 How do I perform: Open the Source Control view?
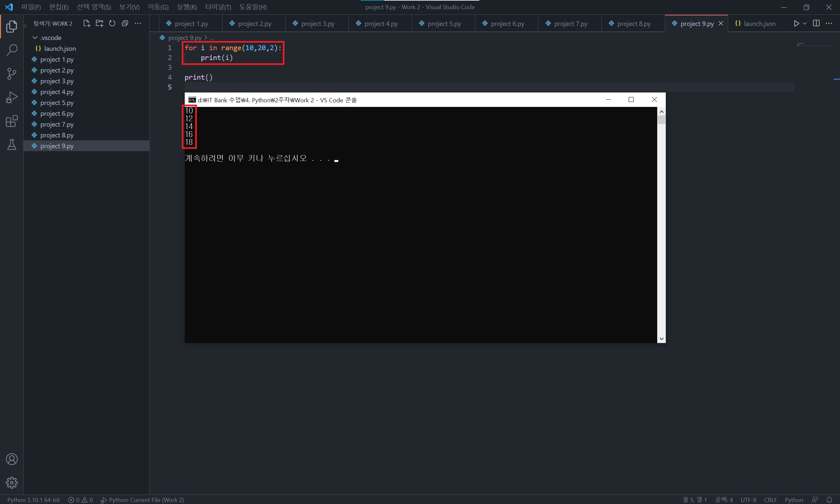tap(11, 74)
